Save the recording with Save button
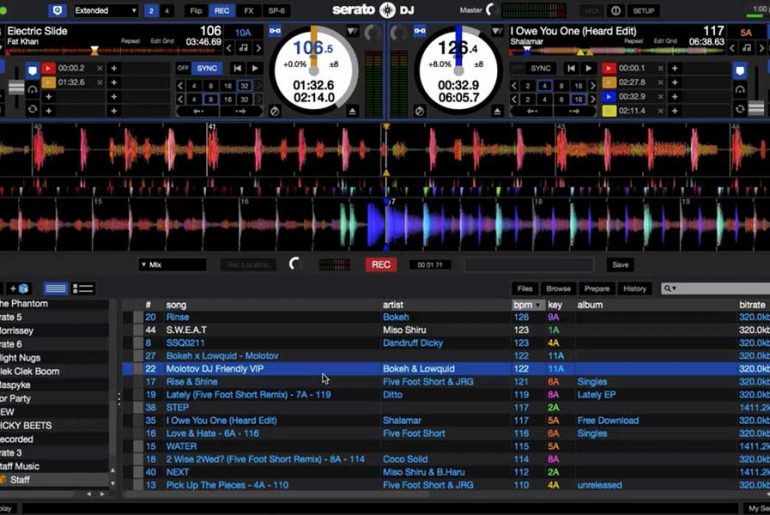770x515 pixels. click(x=620, y=265)
